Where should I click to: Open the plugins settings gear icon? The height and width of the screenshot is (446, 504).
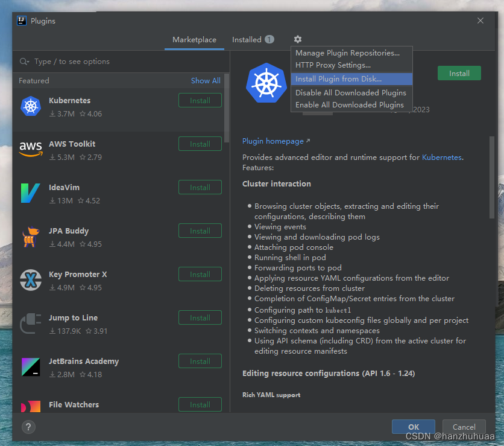pyautogui.click(x=298, y=39)
